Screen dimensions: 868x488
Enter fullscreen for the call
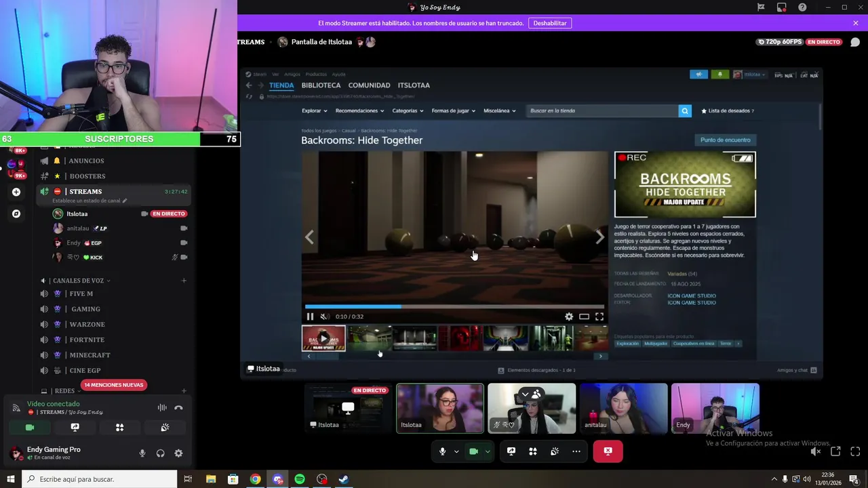click(x=855, y=451)
